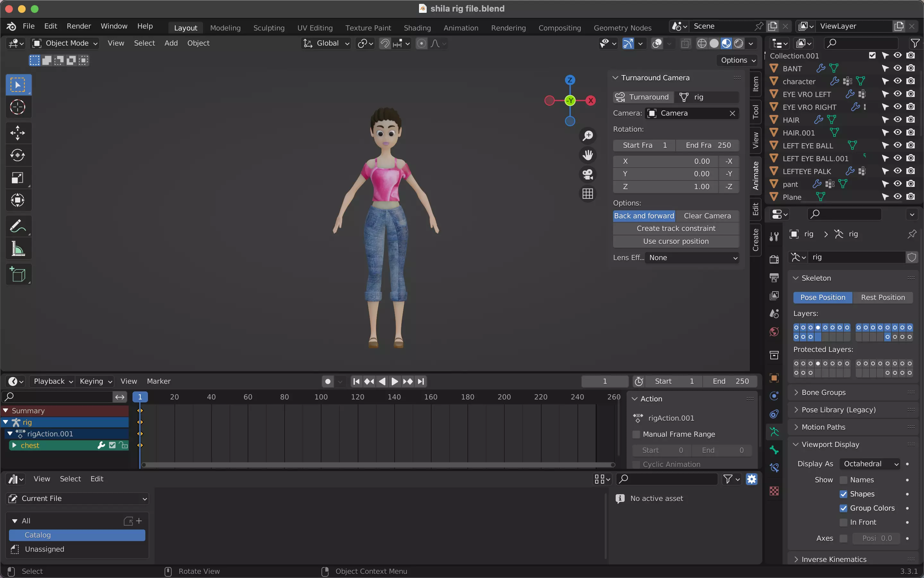Viewport: 924px width, 578px height.
Task: Disable render camera icon for character
Action: [911, 81]
